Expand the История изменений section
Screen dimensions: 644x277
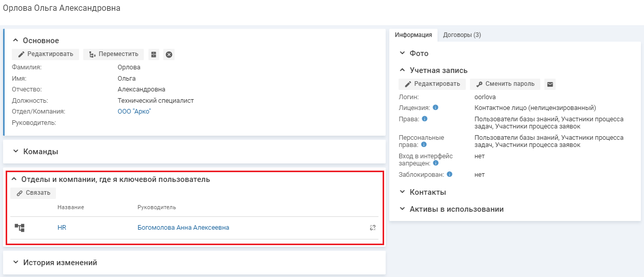pyautogui.click(x=15, y=263)
